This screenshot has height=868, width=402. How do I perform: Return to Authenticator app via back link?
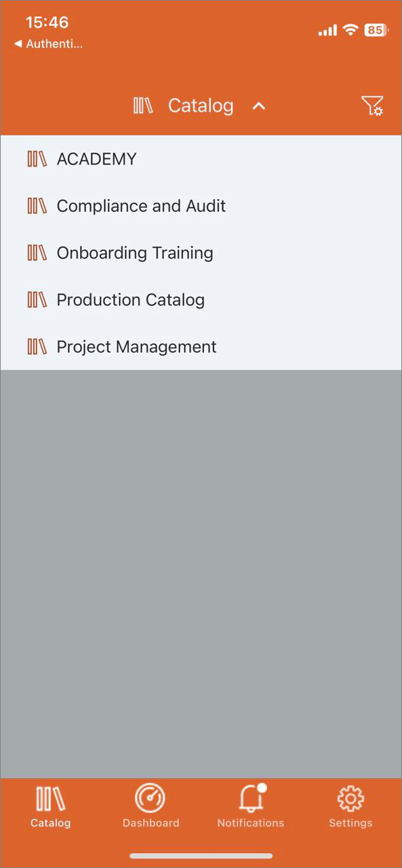point(48,44)
